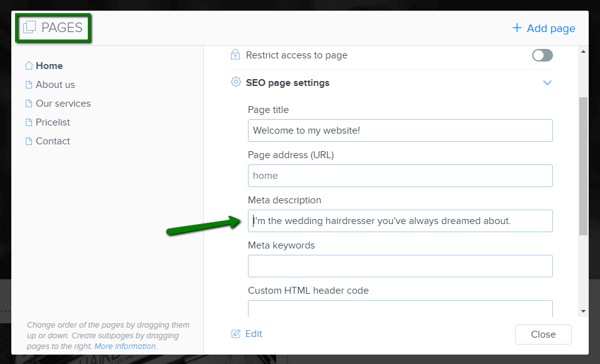Click the Close button
600x364 pixels.
[x=543, y=334]
